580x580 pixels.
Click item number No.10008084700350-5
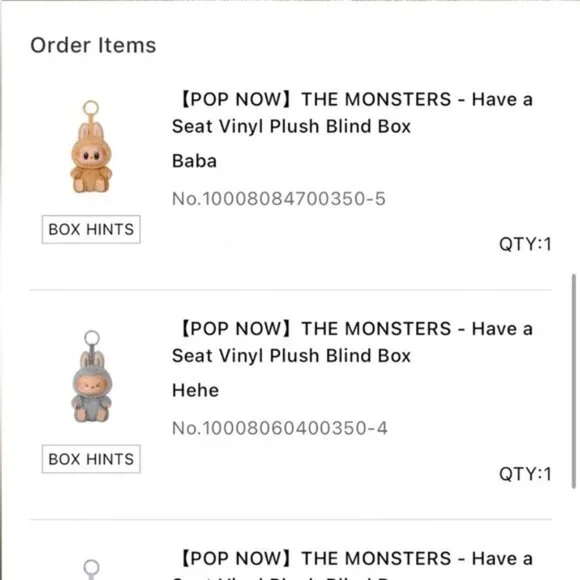point(279,199)
